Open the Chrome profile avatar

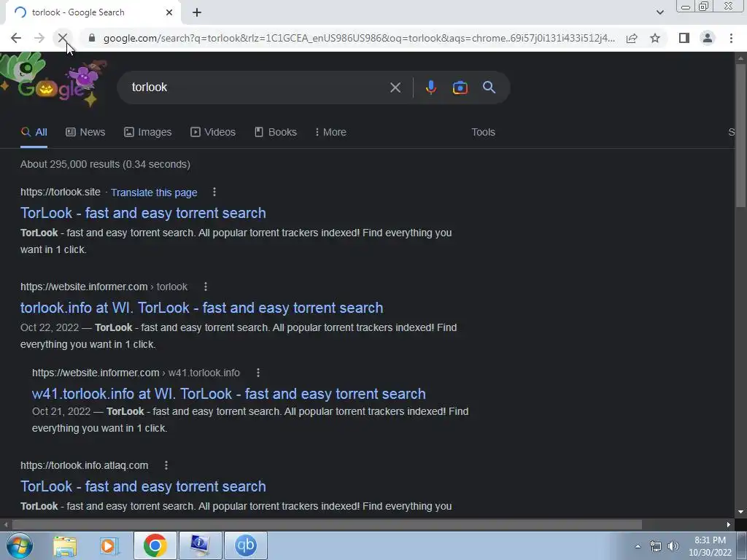708,38
